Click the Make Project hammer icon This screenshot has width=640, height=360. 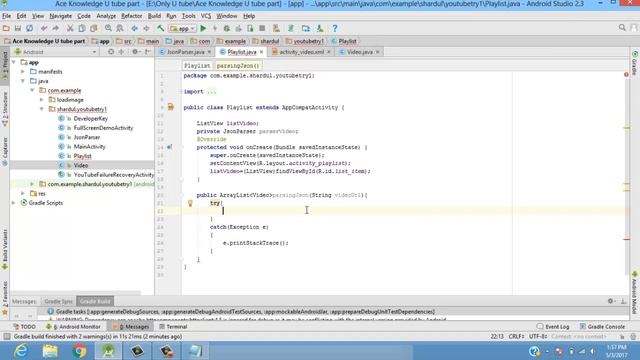[161, 28]
